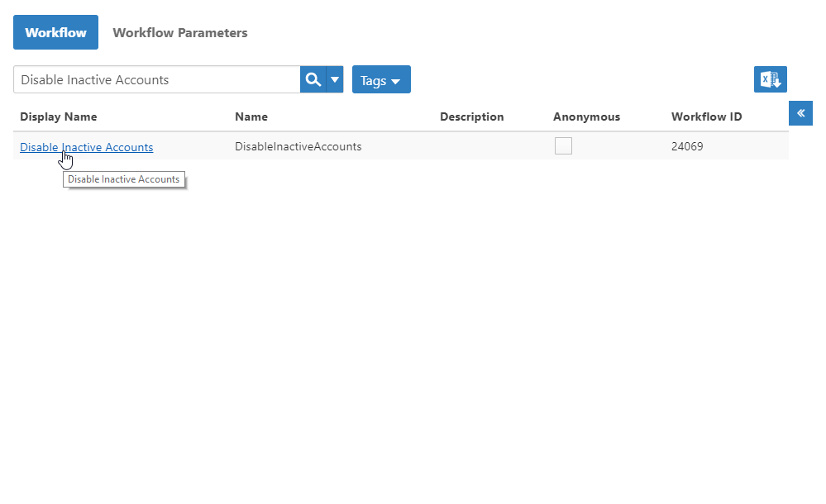Open the Tags dropdown
The height and width of the screenshot is (504, 826).
[x=381, y=79]
